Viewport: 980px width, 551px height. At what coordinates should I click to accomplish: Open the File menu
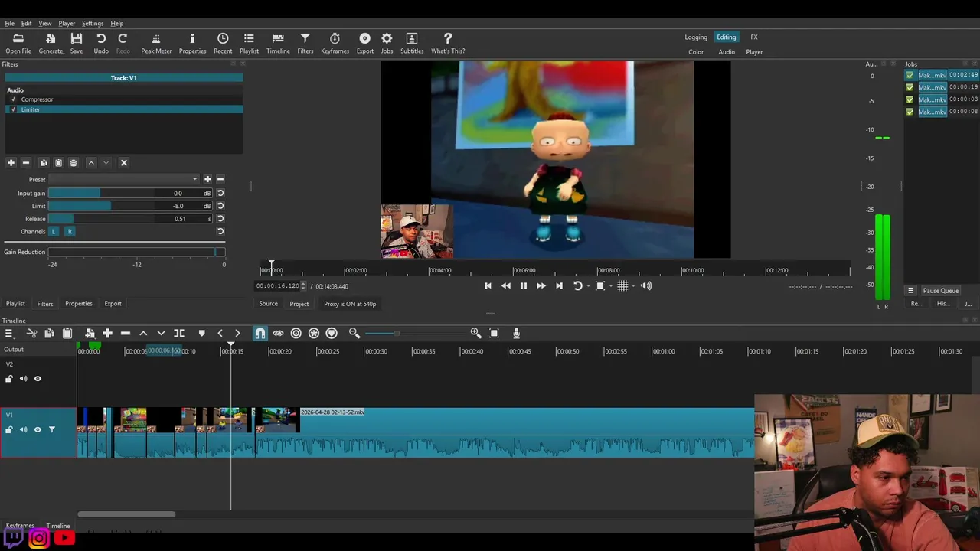point(9,24)
